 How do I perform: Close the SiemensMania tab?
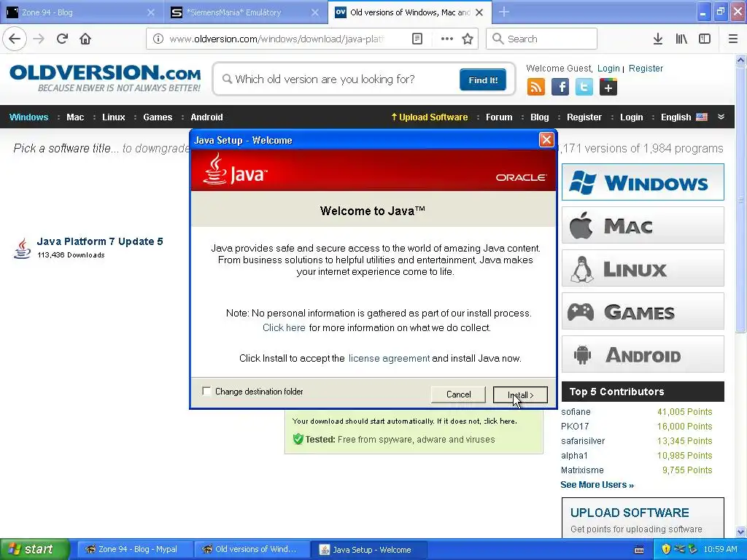pyautogui.click(x=315, y=12)
